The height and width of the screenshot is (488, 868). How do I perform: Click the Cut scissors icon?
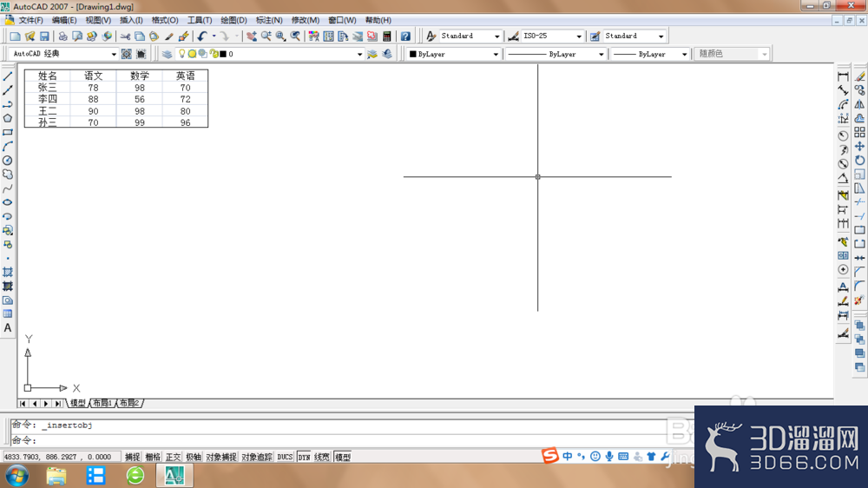(x=125, y=36)
